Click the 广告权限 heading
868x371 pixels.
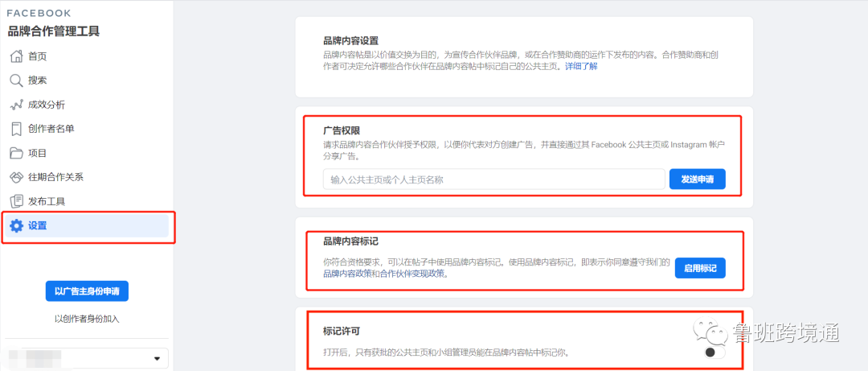click(342, 131)
